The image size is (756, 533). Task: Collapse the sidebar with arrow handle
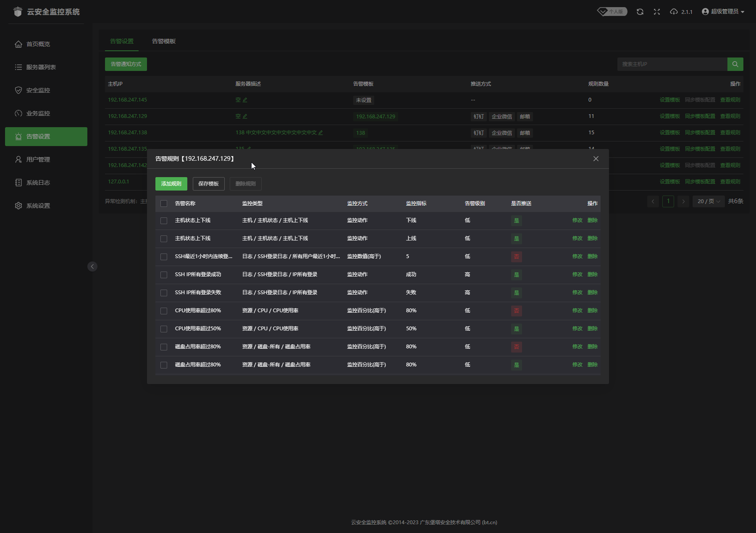click(92, 266)
